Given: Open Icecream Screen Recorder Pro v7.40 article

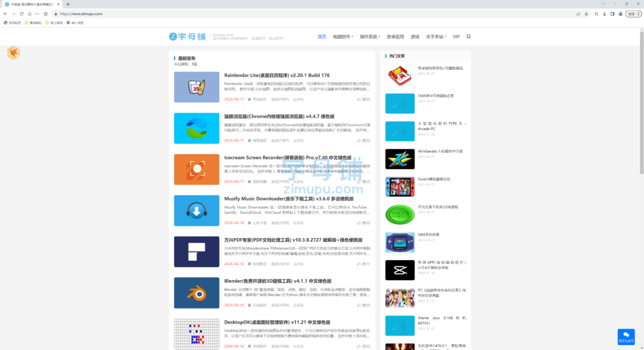Looking at the screenshot, I should coord(287,158).
